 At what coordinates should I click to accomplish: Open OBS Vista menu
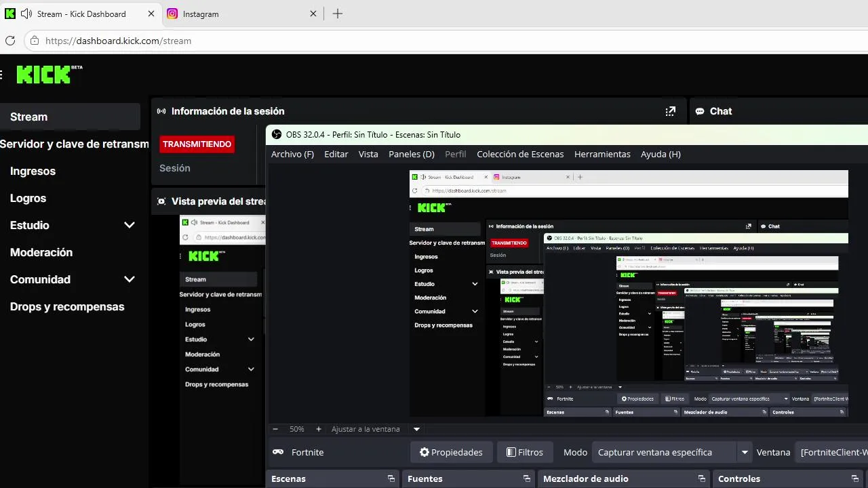[x=368, y=154]
